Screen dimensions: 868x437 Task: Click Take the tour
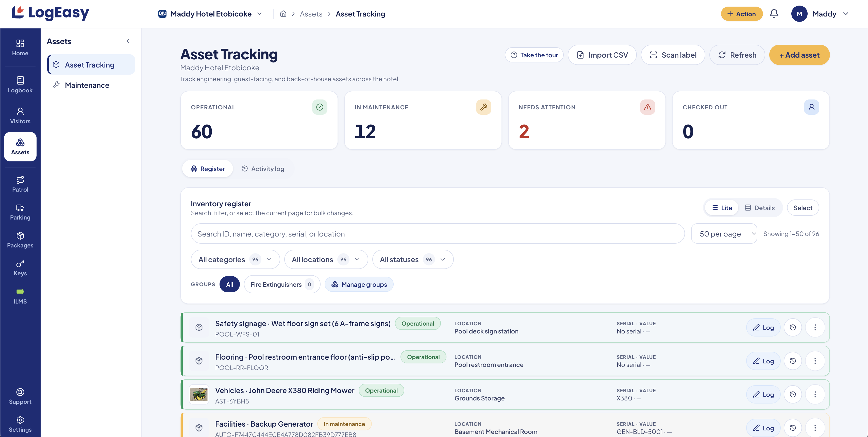[534, 55]
